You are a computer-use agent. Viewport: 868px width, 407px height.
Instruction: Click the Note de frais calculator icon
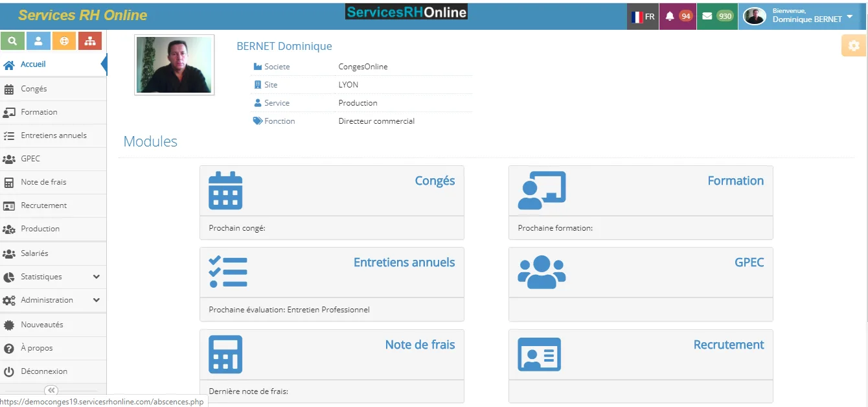click(225, 355)
